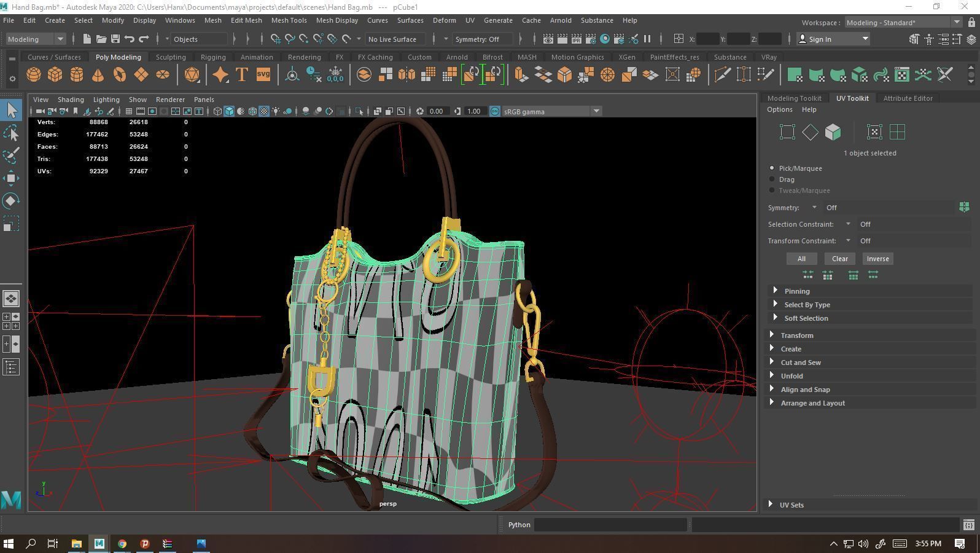Toggle single-pane layout in quick layouts

tap(11, 299)
